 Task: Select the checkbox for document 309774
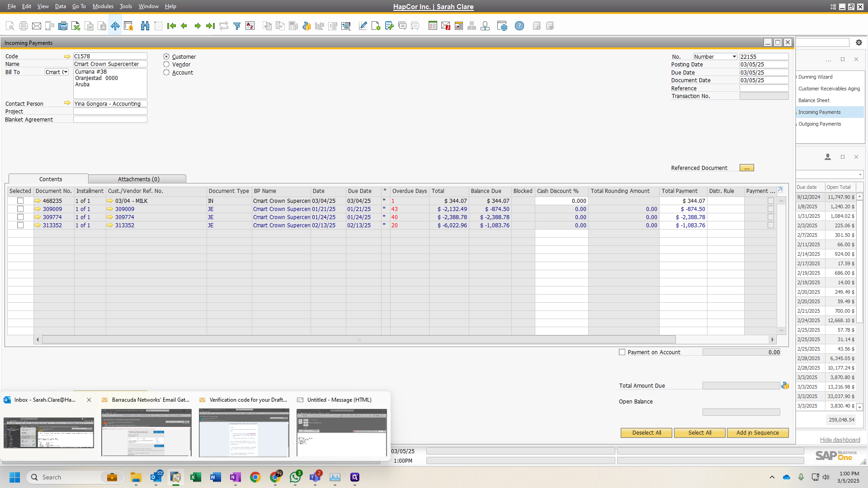point(20,217)
